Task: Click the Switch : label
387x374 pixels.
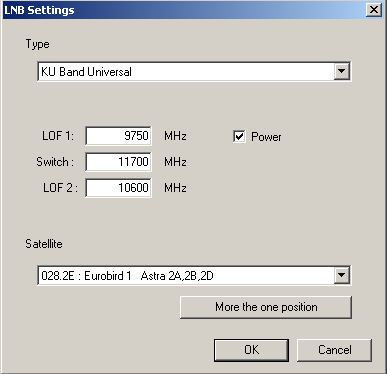Action: coord(55,162)
